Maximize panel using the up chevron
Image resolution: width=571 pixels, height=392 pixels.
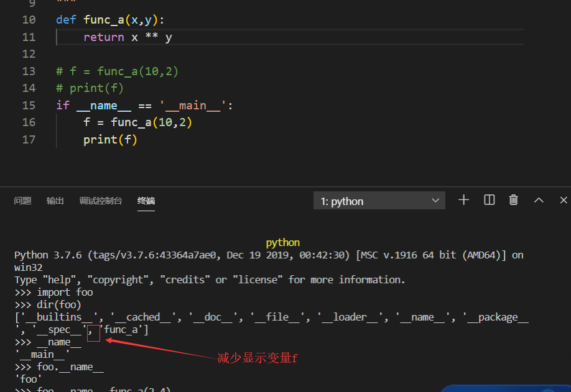pos(539,200)
